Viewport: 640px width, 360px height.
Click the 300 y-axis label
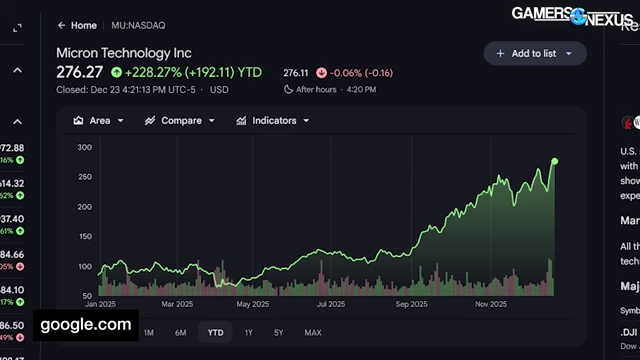coord(84,147)
